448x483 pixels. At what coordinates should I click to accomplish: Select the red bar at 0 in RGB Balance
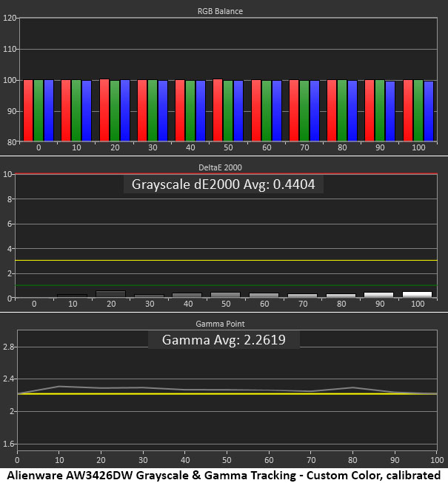28,110
